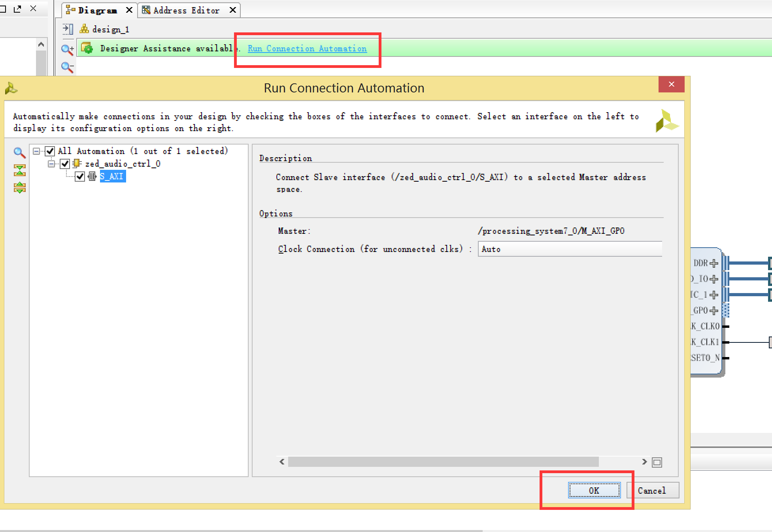Expand the DDR port plus icon
Viewport: 772px width, 532px height.
tap(713, 263)
